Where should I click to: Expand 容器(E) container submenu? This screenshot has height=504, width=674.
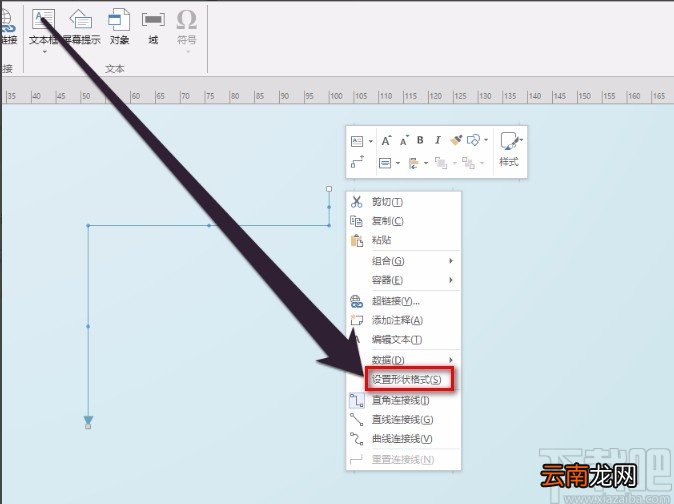point(404,280)
